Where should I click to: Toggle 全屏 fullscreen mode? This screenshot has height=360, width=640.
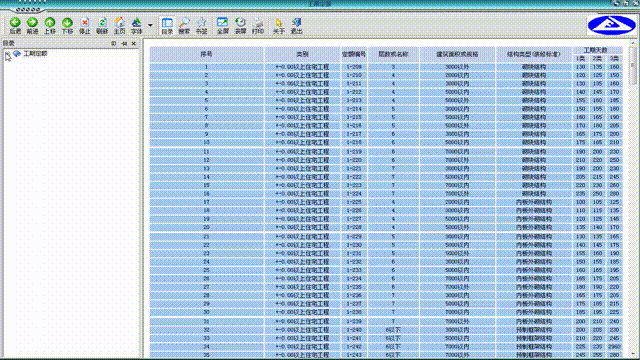tap(222, 25)
